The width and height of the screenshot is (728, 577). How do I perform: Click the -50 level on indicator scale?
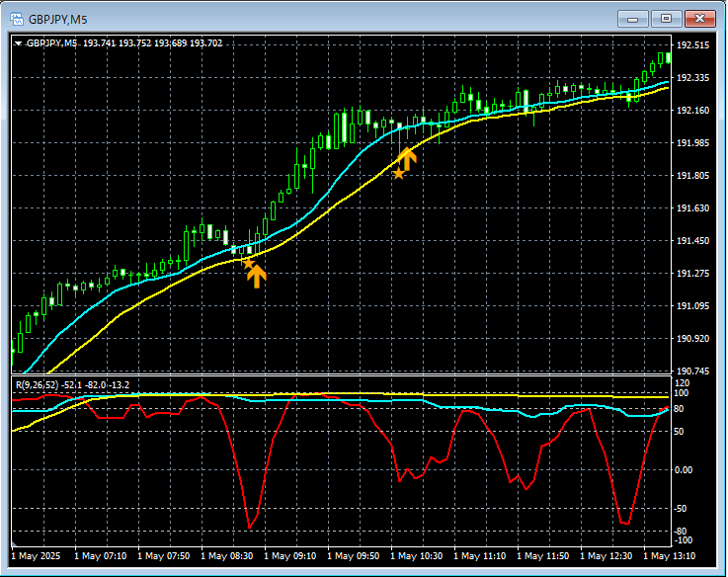681,509
